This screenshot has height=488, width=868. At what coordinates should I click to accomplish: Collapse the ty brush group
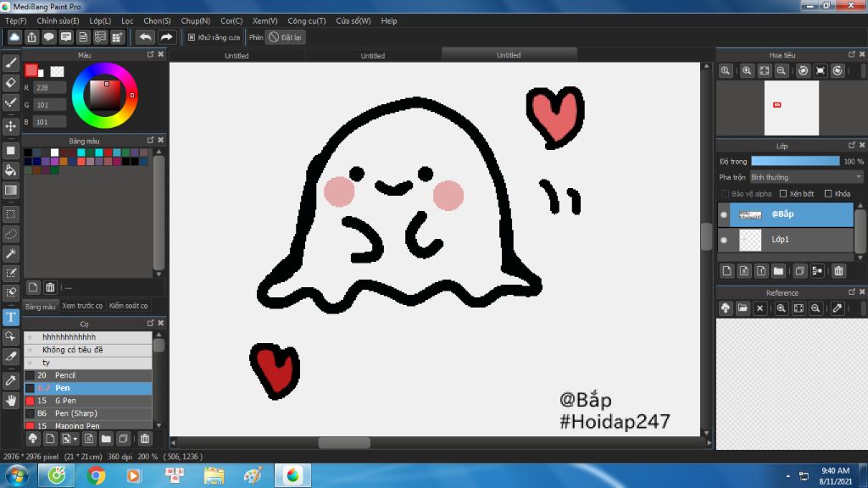(30, 363)
